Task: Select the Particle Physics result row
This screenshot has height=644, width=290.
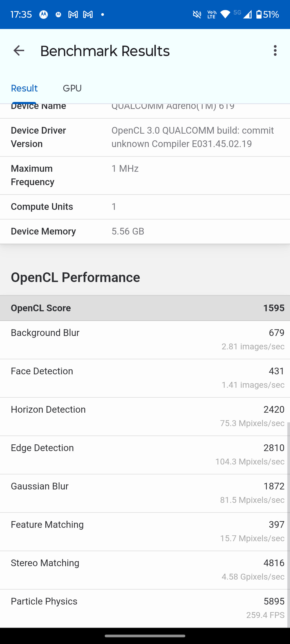Action: [145, 608]
